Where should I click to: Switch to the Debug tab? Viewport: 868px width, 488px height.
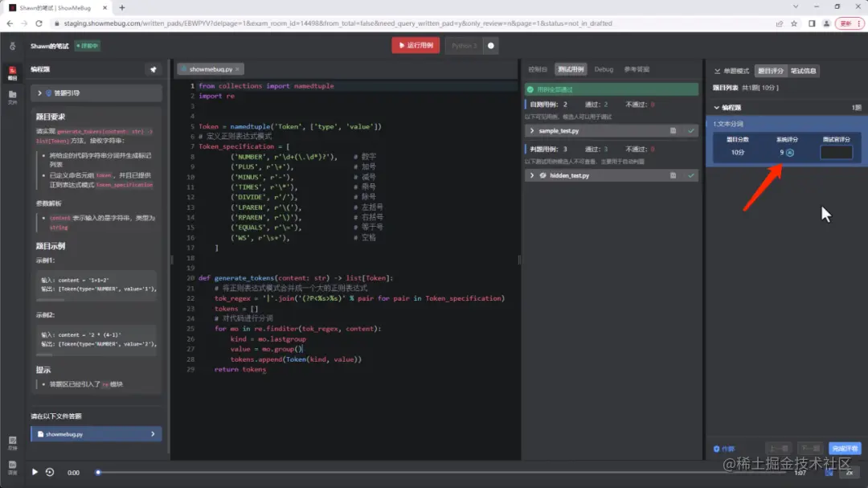pos(604,69)
